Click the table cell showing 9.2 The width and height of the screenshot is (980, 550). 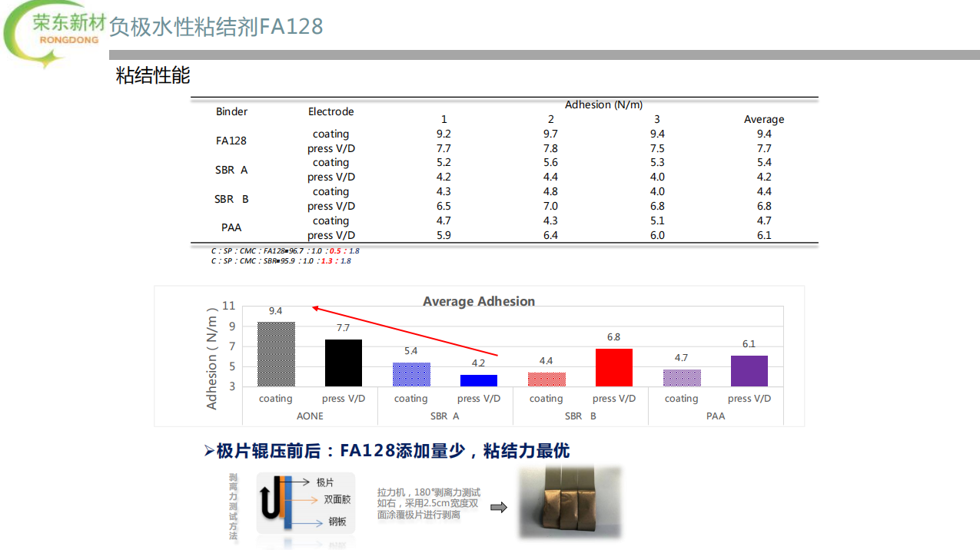pyautogui.click(x=443, y=134)
